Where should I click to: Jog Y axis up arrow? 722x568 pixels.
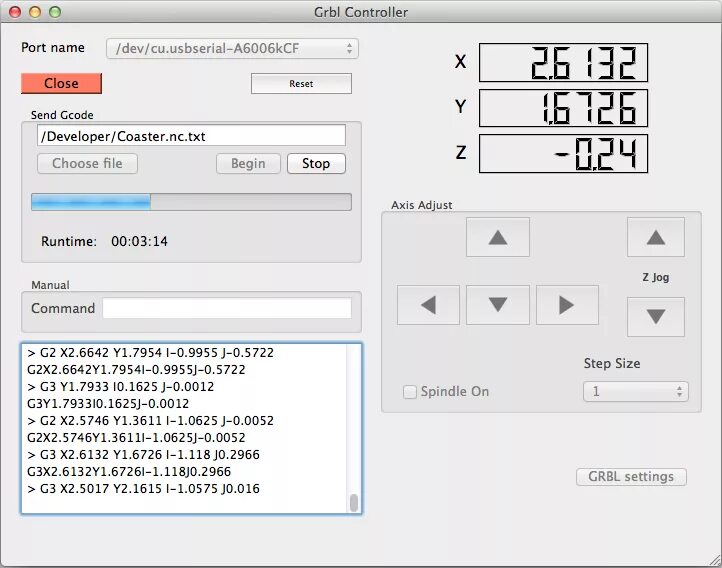pyautogui.click(x=498, y=237)
